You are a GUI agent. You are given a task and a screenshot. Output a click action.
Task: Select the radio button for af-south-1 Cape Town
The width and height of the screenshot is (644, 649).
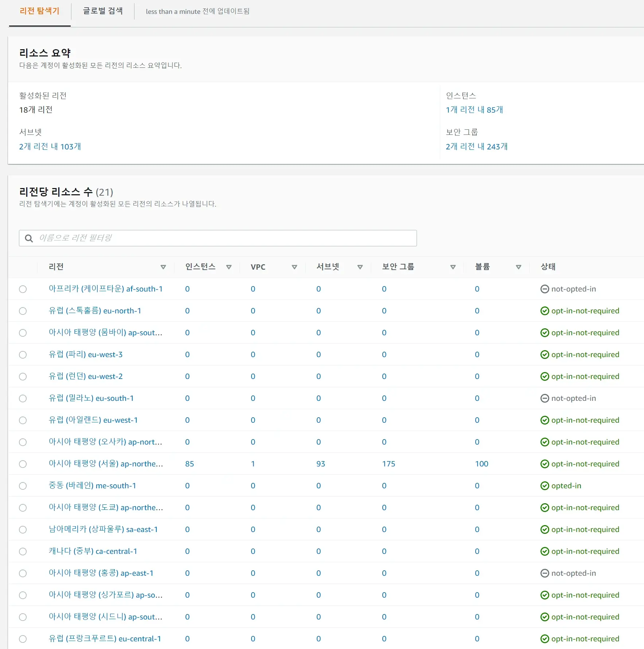(x=23, y=289)
